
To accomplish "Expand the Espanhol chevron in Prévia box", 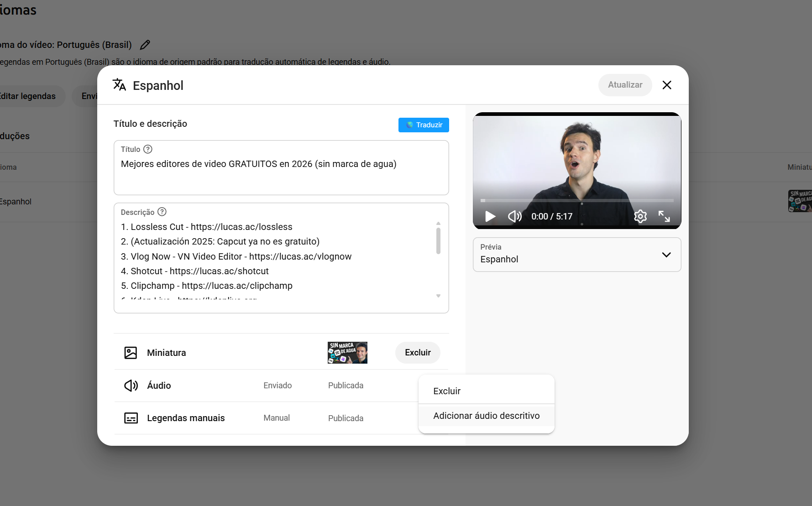I will tap(666, 255).
